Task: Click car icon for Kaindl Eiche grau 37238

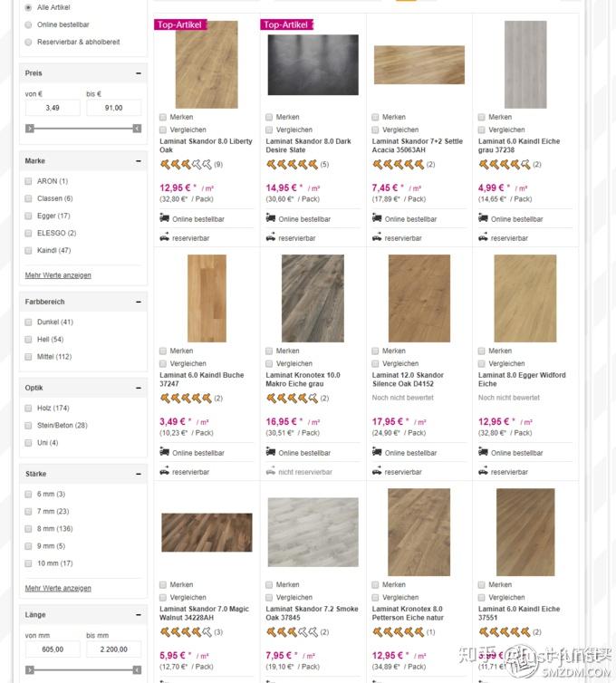Action: pyautogui.click(x=483, y=237)
